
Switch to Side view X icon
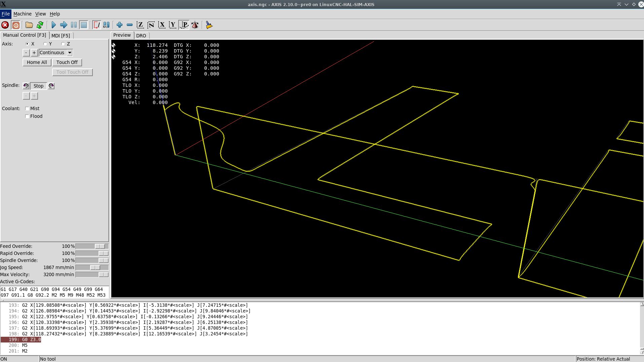(162, 25)
